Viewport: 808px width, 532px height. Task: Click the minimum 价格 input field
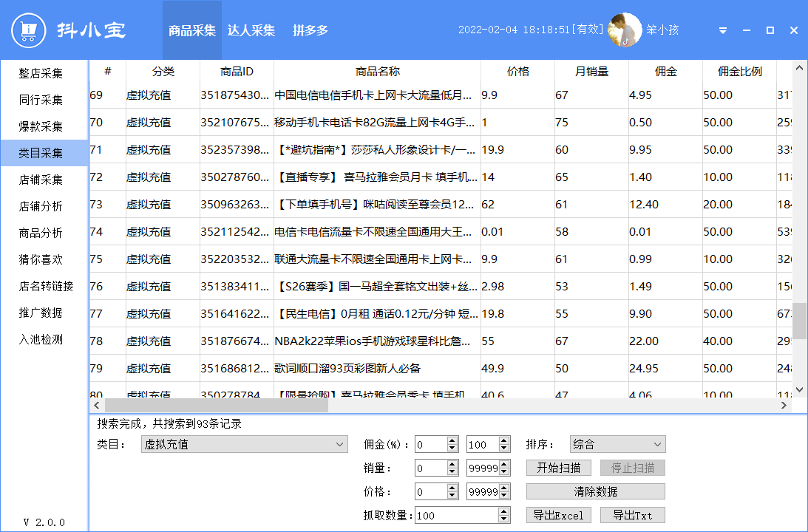[430, 491]
